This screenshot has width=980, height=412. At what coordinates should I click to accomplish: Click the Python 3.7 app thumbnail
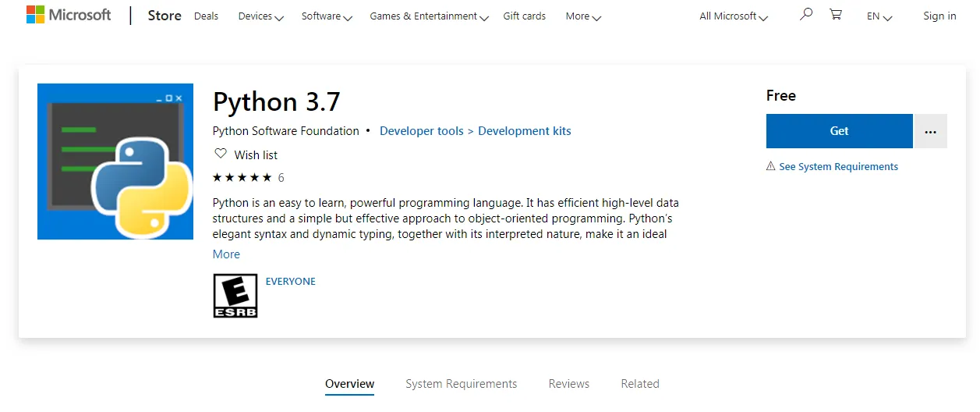[115, 162]
